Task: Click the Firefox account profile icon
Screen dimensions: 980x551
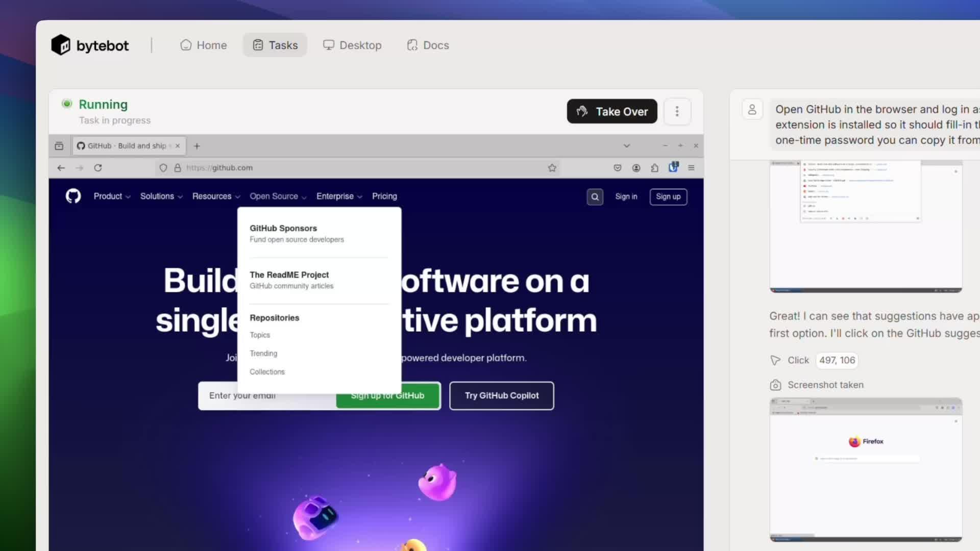Action: [636, 168]
